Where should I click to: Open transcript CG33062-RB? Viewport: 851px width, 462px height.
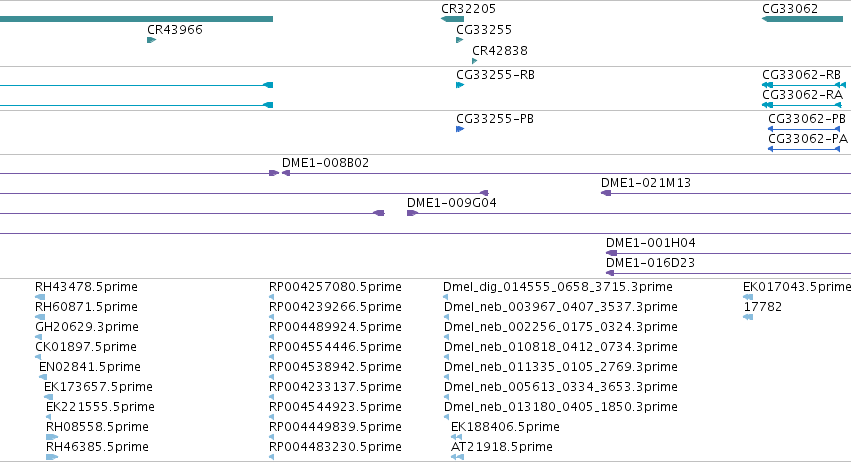[802, 75]
